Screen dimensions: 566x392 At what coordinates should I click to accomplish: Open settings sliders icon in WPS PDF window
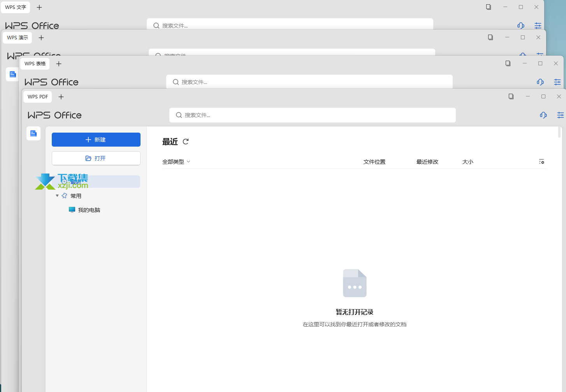[x=561, y=115]
